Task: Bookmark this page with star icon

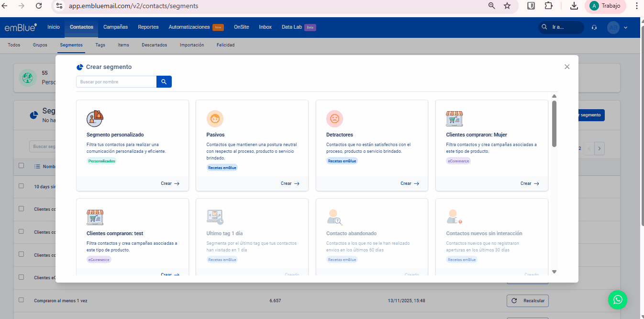Action: click(507, 6)
